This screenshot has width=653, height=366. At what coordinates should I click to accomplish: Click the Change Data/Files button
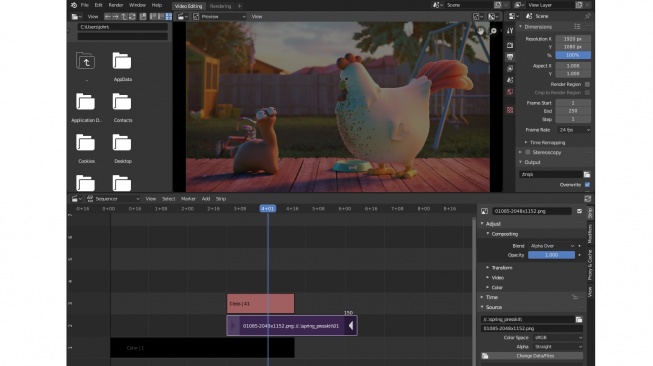click(x=532, y=356)
